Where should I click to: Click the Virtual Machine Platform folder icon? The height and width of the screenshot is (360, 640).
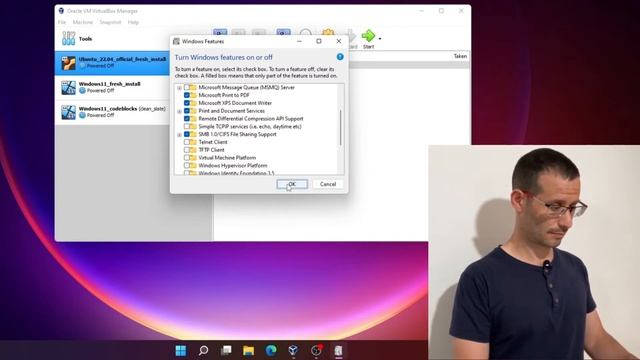193,158
